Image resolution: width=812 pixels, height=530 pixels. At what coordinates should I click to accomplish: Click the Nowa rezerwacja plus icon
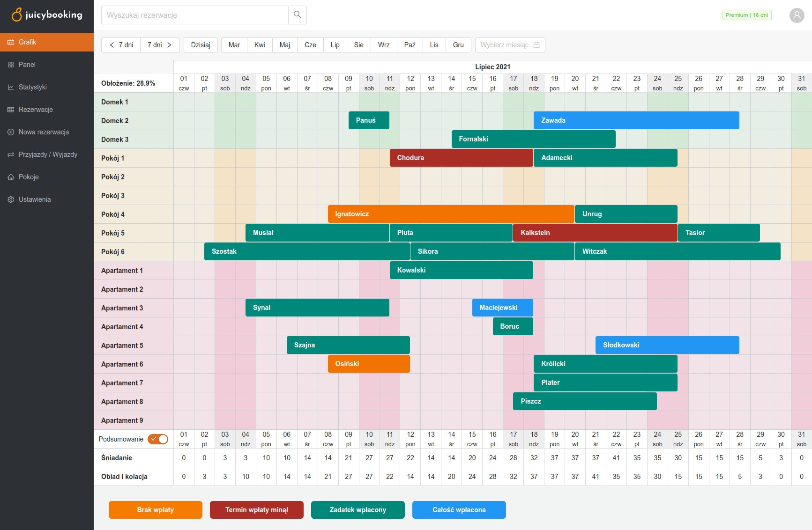coord(11,132)
